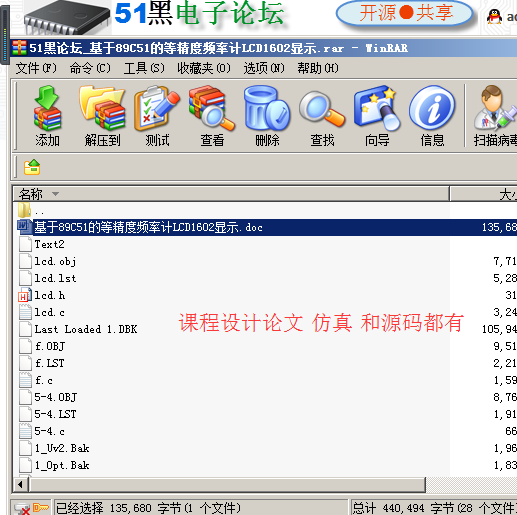
Task: Open the 工具(S) menu
Action: pyautogui.click(x=144, y=68)
